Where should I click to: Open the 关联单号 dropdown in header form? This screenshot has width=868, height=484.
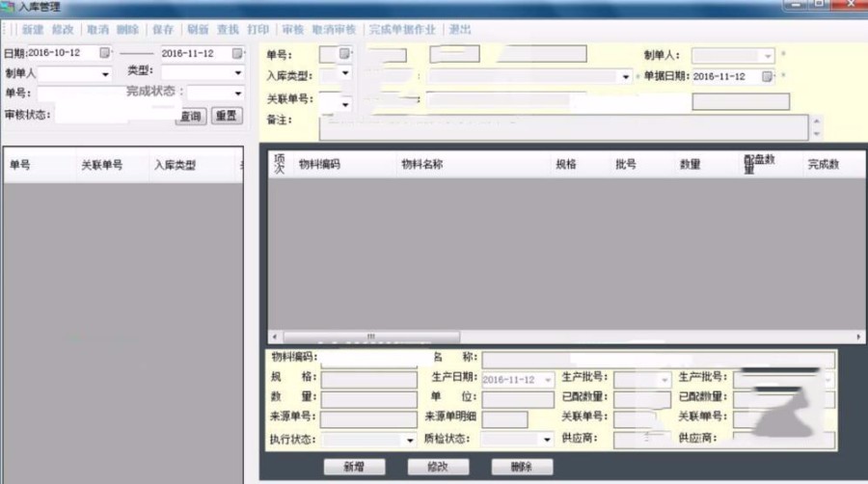[345, 104]
